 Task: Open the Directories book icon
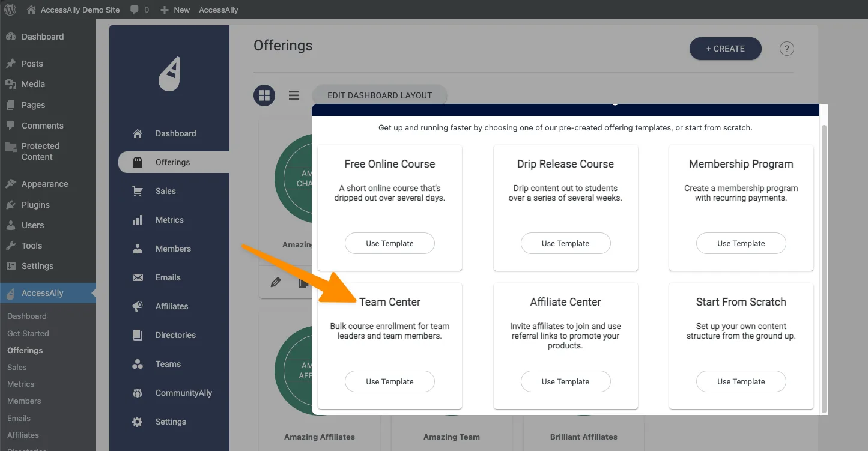pyautogui.click(x=139, y=335)
